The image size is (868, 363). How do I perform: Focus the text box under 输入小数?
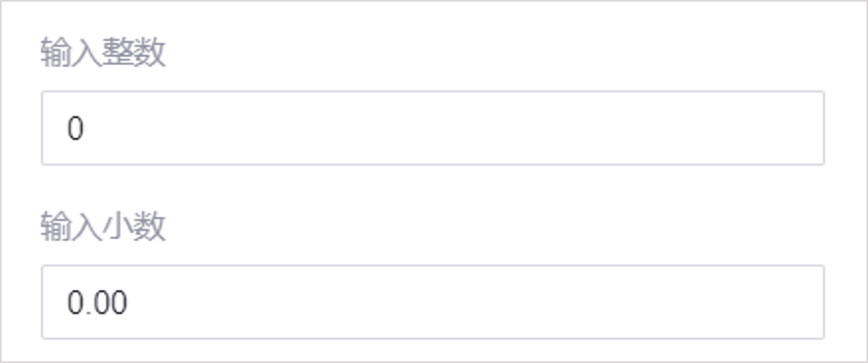coord(433,302)
